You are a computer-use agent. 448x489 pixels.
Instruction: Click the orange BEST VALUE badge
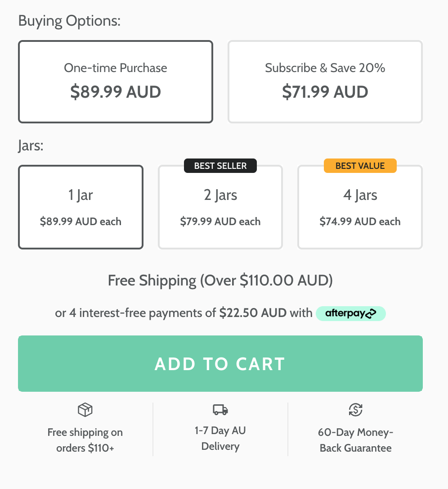click(360, 166)
